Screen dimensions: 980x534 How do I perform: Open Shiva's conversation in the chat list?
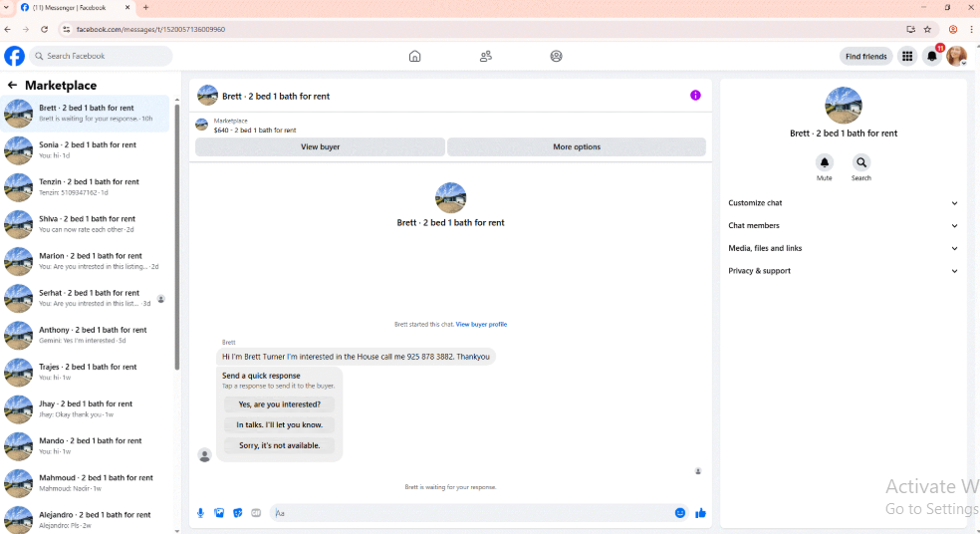click(x=86, y=224)
